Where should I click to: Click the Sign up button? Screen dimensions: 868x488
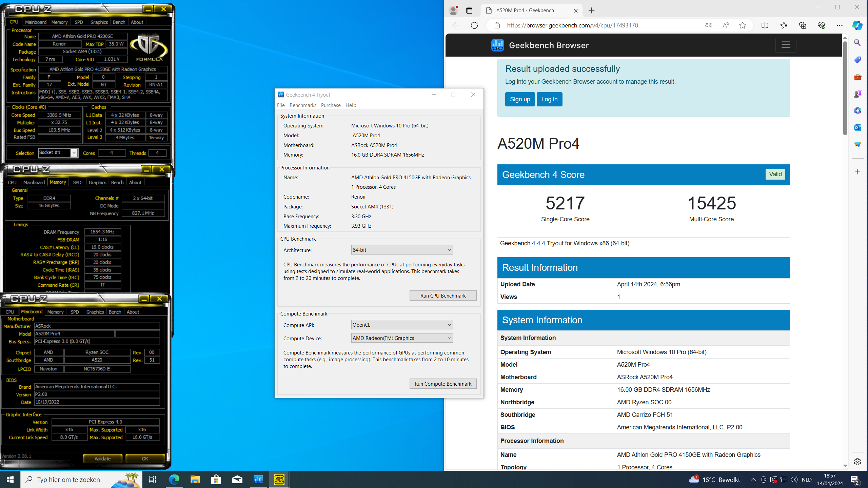pos(520,99)
